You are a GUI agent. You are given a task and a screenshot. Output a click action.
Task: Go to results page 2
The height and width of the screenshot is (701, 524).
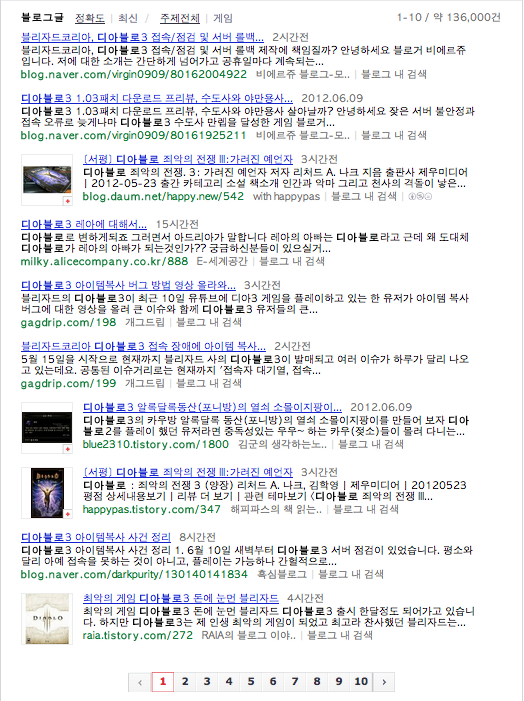pos(185,682)
